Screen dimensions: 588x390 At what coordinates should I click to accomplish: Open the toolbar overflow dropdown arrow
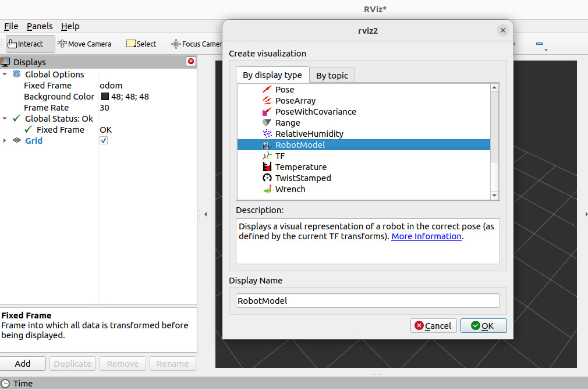[546, 50]
